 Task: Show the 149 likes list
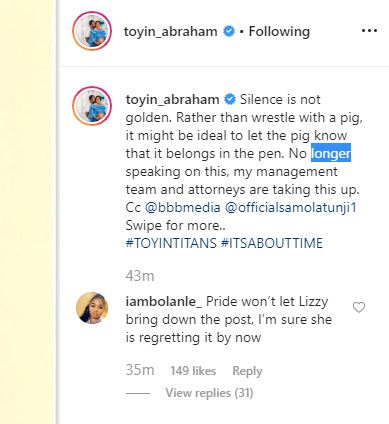(193, 371)
